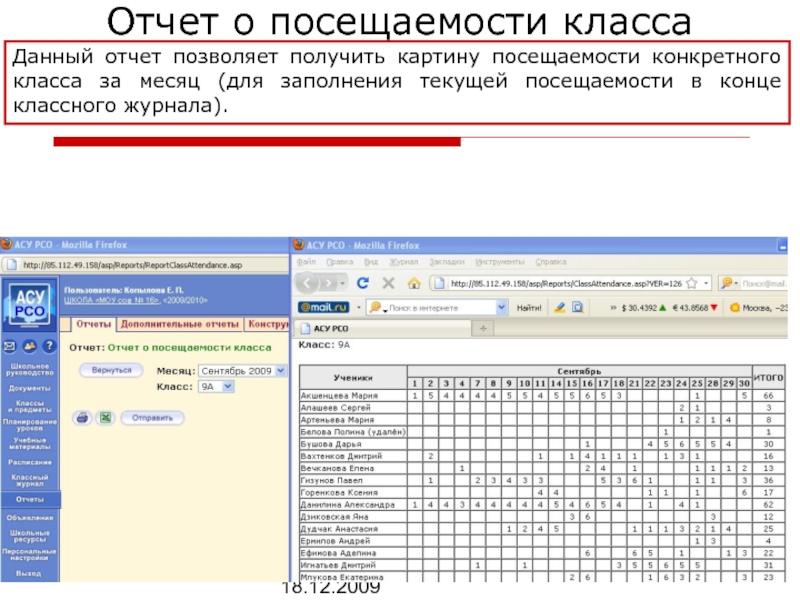Switch to the Дополнительные отчеты tab
This screenshot has height=600, width=800.
pyautogui.click(x=180, y=325)
